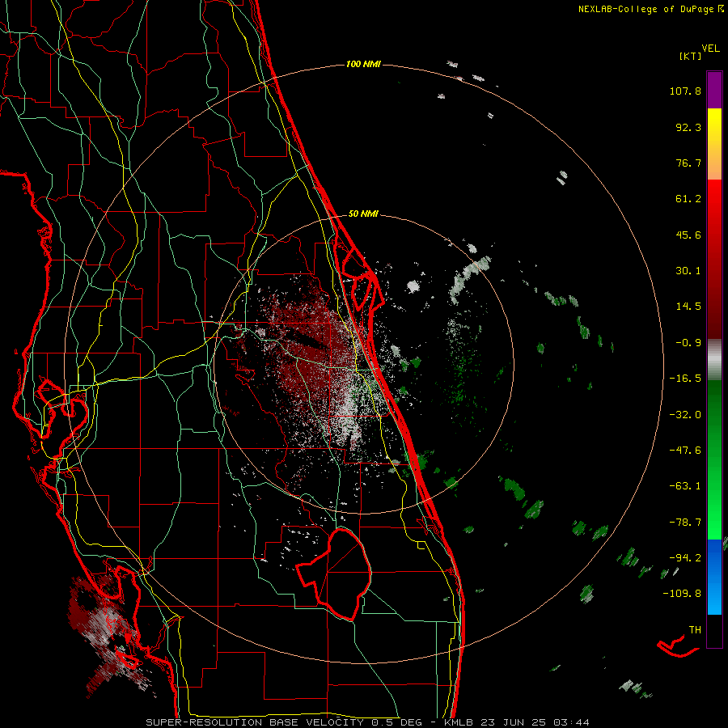Click the blue segment of the velocity color bar

click(714, 577)
